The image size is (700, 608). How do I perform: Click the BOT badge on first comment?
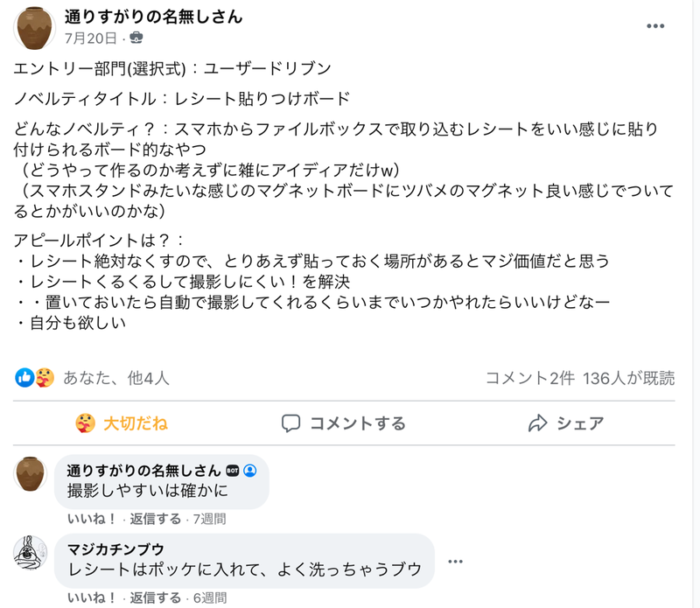click(x=233, y=470)
